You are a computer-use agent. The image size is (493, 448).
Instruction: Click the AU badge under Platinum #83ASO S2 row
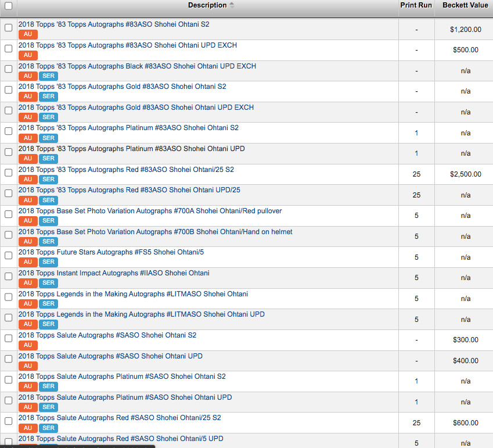pos(28,138)
